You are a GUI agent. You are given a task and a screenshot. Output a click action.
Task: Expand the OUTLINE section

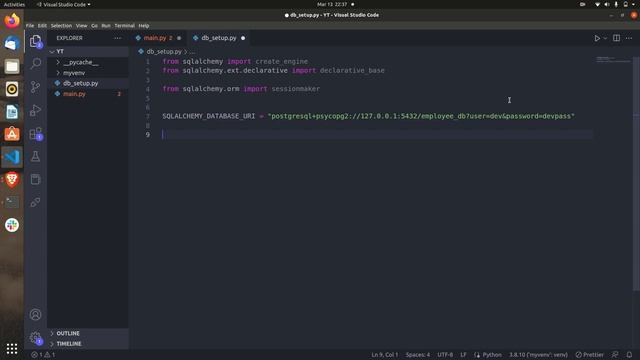pyautogui.click(x=88, y=333)
